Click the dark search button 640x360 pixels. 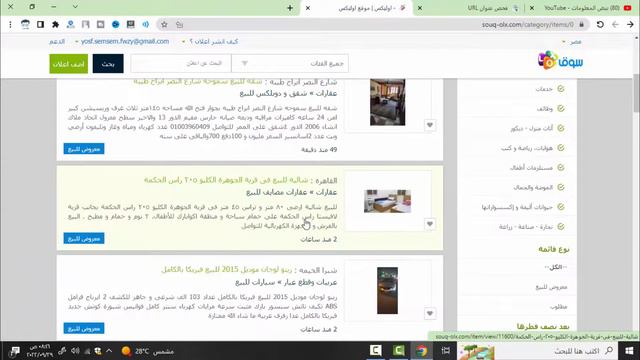(x=108, y=64)
